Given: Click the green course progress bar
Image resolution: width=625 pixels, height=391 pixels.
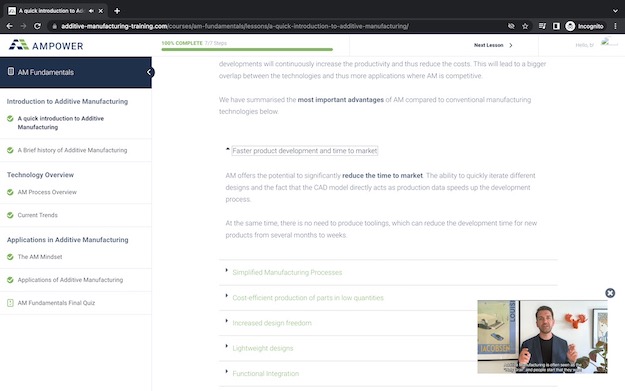Looking at the screenshot, I should tap(247, 49).
